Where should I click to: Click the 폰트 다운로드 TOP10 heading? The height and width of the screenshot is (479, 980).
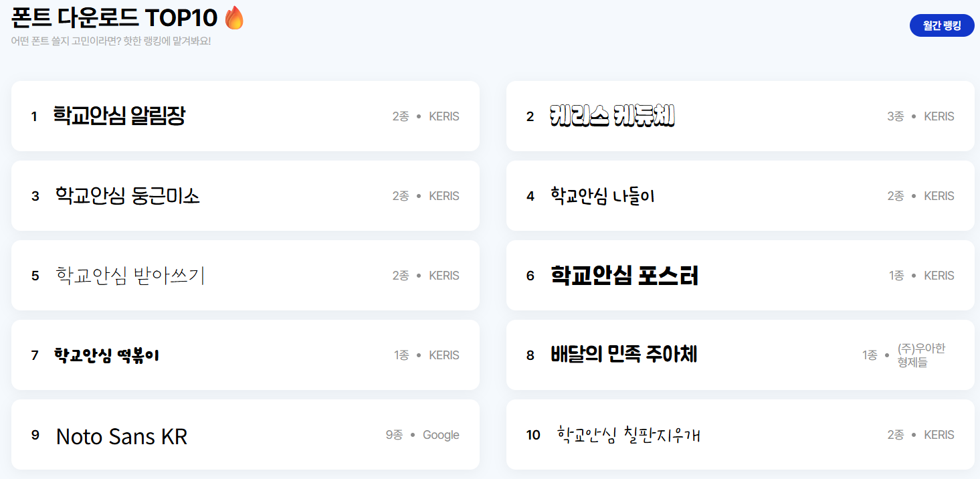pyautogui.click(x=114, y=17)
